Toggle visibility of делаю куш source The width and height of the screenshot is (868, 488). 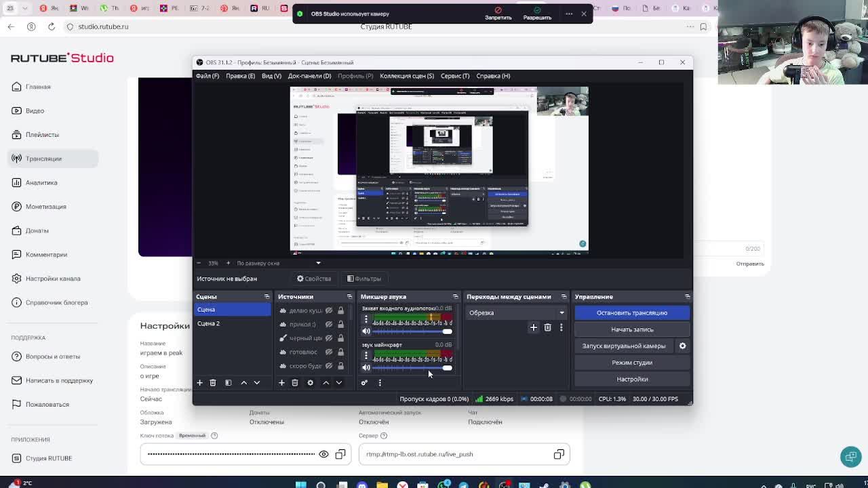(x=329, y=310)
